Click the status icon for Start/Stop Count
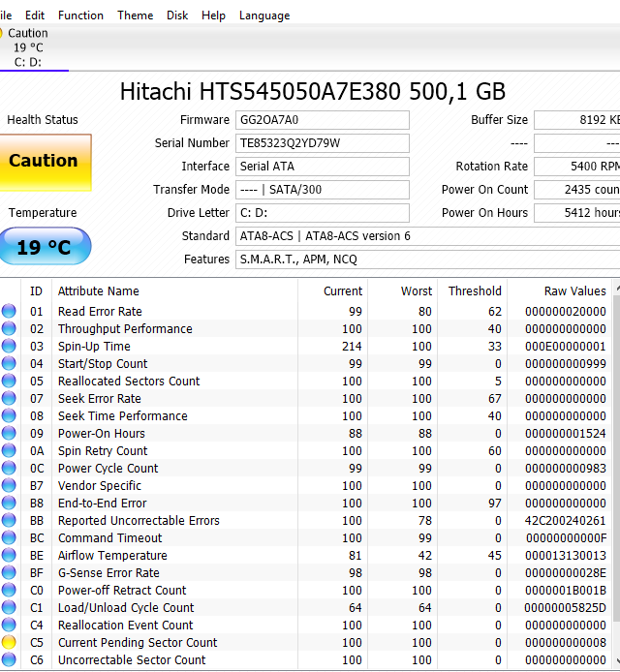The height and width of the screenshot is (672, 620). click(x=9, y=363)
